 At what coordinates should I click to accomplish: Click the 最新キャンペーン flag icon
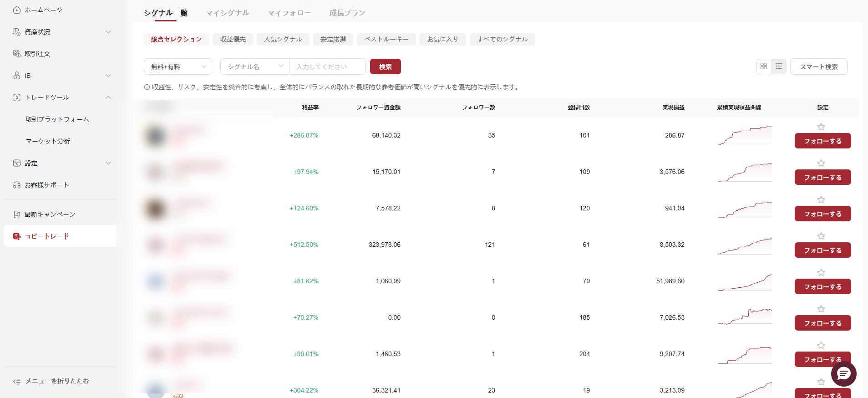[17, 214]
